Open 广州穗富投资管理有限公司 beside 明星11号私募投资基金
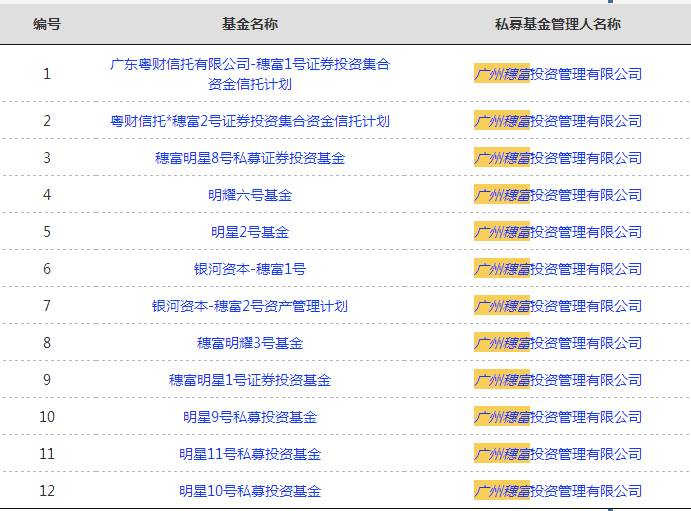The image size is (691, 511). coord(558,454)
